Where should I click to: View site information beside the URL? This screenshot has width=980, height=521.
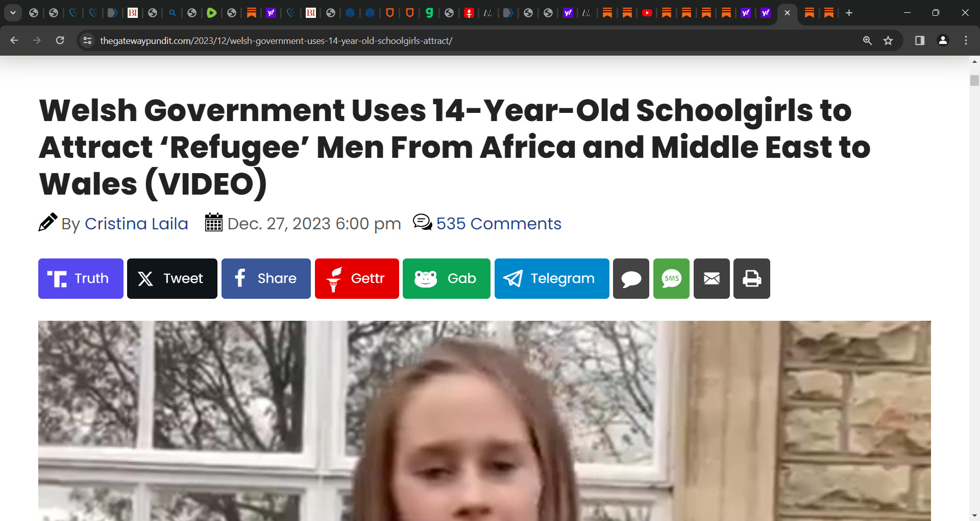pyautogui.click(x=88, y=40)
